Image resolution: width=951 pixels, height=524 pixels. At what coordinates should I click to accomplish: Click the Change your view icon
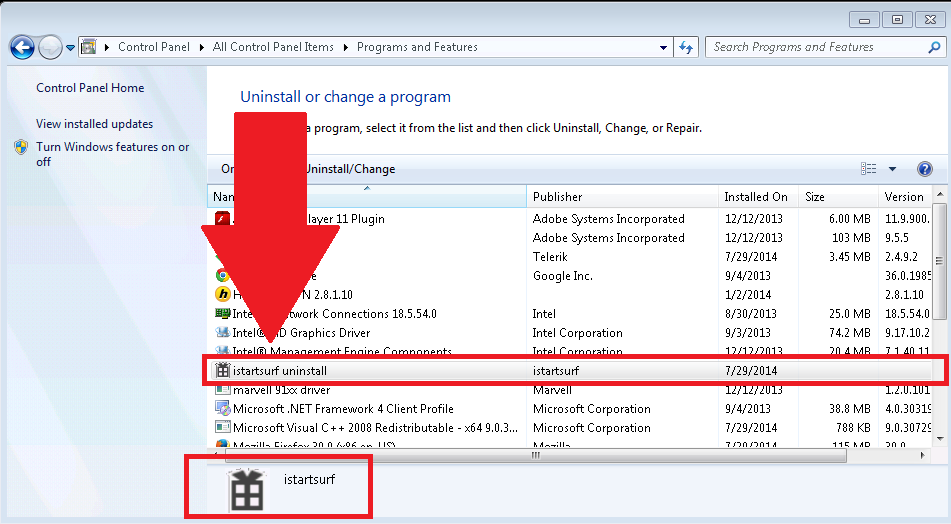pos(869,169)
